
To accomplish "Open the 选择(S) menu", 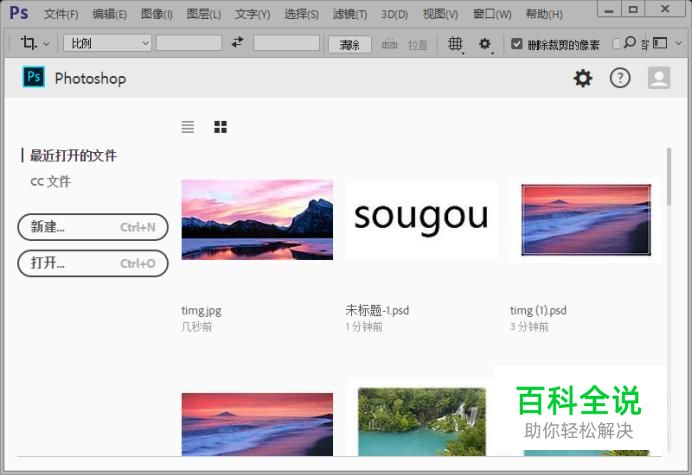I will pos(301,14).
